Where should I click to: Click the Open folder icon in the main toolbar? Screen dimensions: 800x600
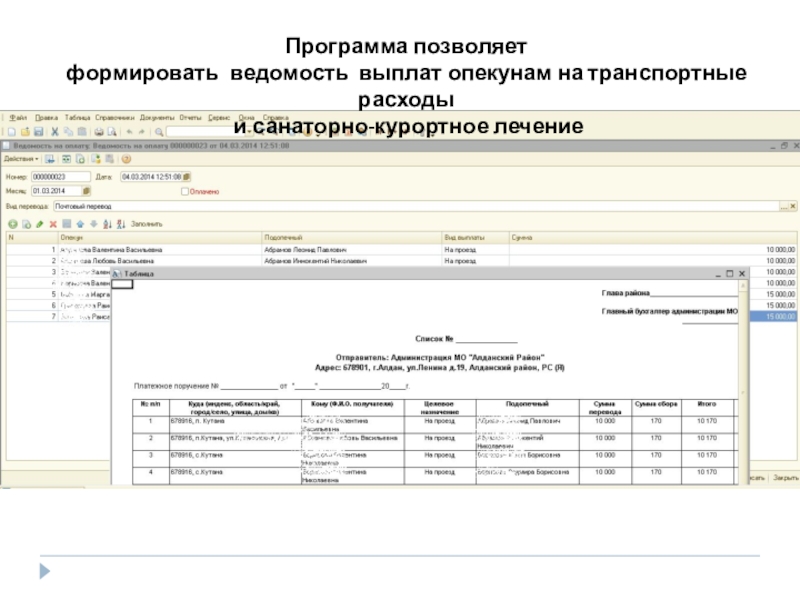(25, 132)
